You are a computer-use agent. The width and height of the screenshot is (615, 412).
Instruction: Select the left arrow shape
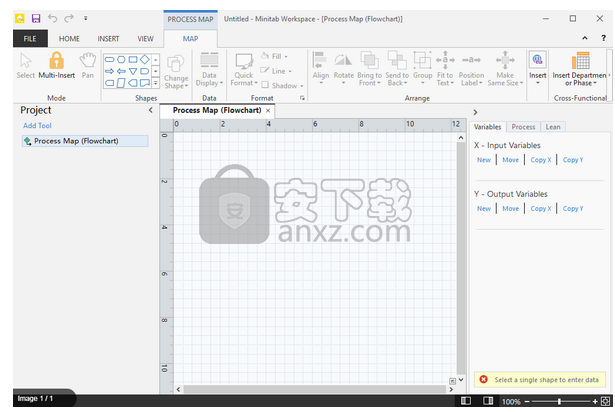point(121,71)
